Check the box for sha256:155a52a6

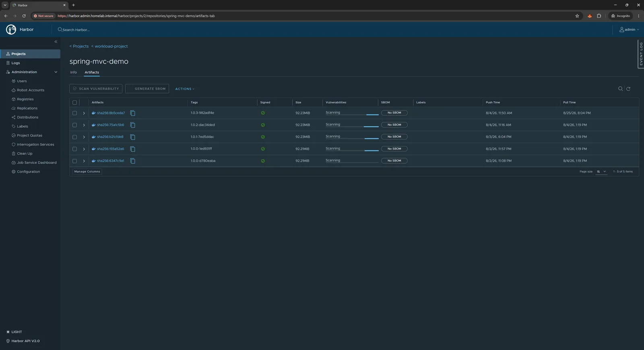click(x=74, y=149)
